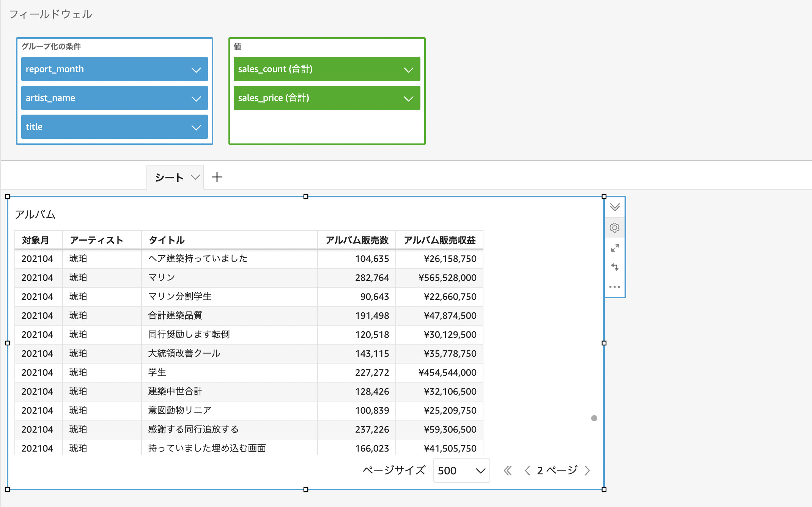The height and width of the screenshot is (507, 812).
Task: Open the visual settings gear icon
Action: [615, 227]
